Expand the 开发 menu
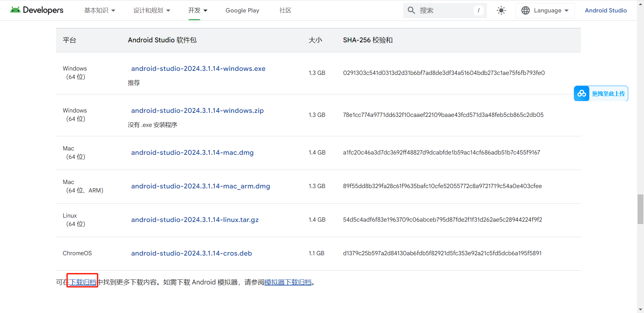 (198, 10)
